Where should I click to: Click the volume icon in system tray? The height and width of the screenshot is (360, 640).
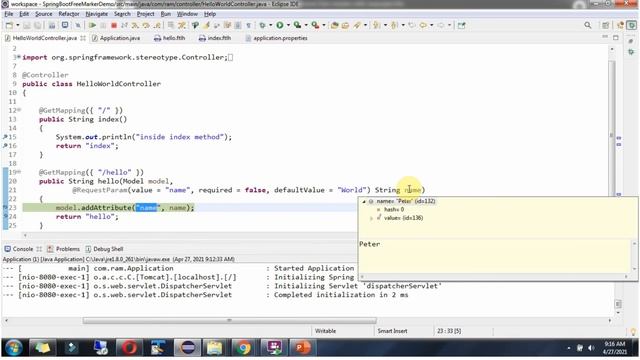(x=591, y=348)
